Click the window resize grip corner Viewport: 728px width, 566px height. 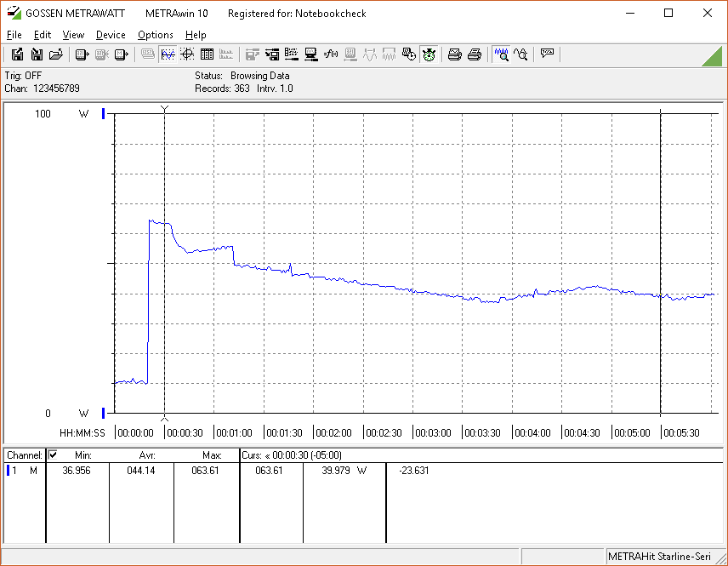(x=720, y=557)
